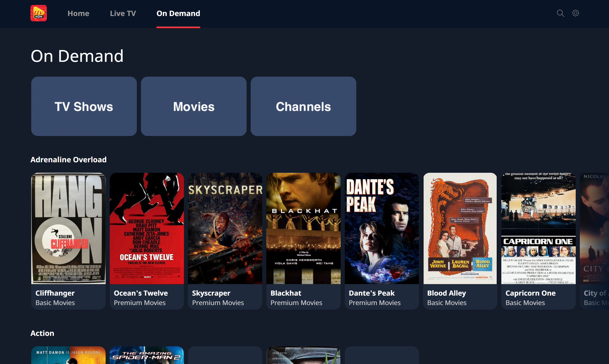The width and height of the screenshot is (609, 364).
Task: Open The Amazing Spider-Man 2 poster
Action: point(147,355)
